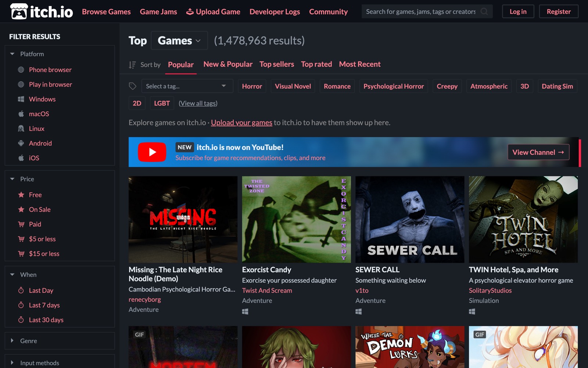This screenshot has width=588, height=368.
Task: Click the stopwatch icon beside Last Day
Action: pyautogui.click(x=21, y=290)
